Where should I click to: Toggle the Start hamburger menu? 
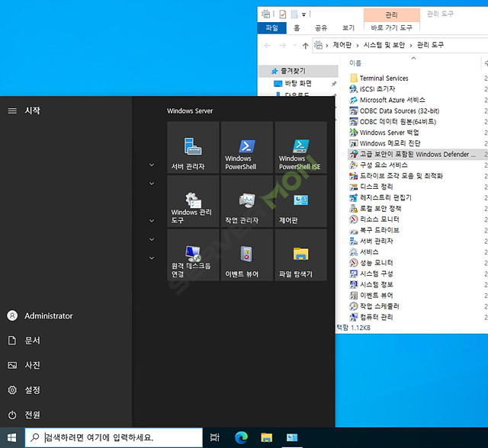click(x=12, y=110)
